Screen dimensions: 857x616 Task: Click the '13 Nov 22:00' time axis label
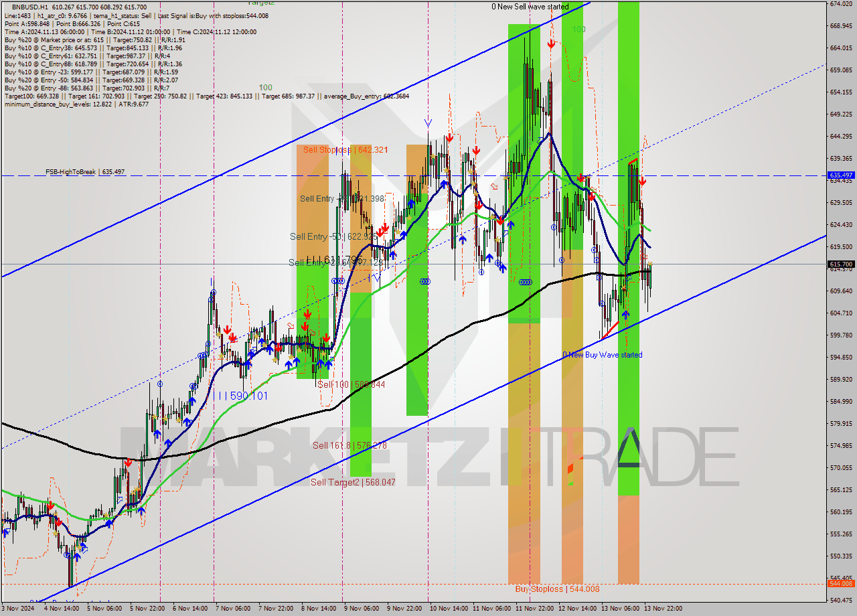(x=663, y=609)
